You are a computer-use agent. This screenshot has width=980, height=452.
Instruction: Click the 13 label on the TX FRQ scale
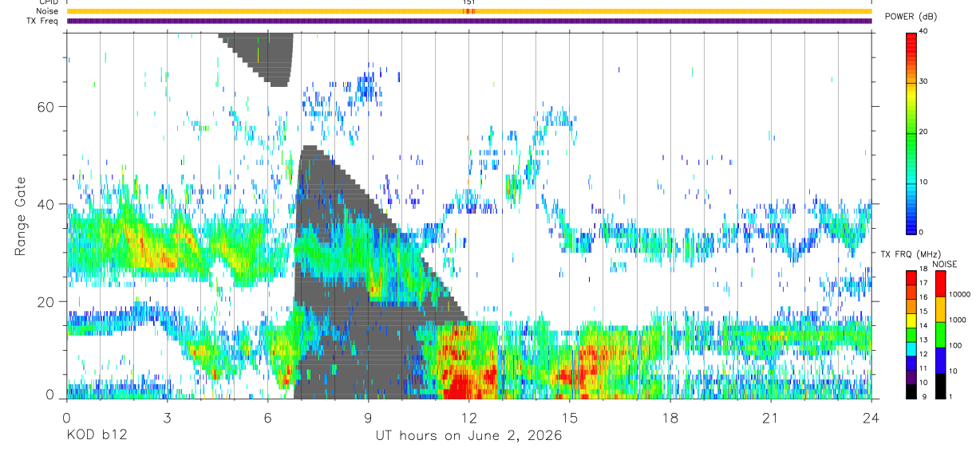[x=923, y=340]
